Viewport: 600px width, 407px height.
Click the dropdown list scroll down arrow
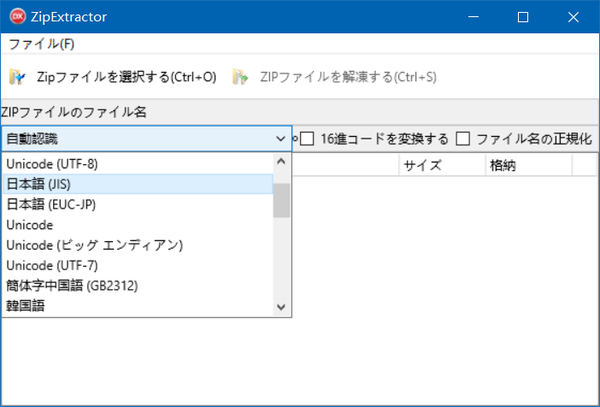click(x=281, y=307)
